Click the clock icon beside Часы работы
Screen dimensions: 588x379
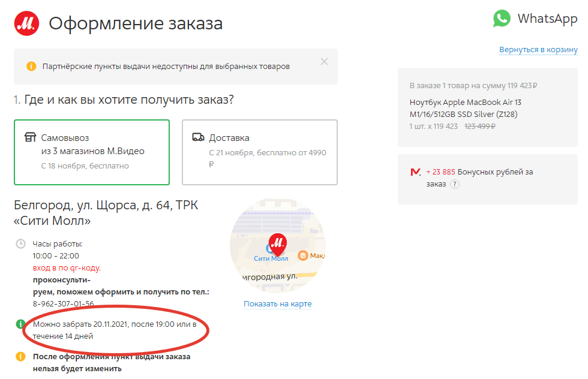(20, 244)
